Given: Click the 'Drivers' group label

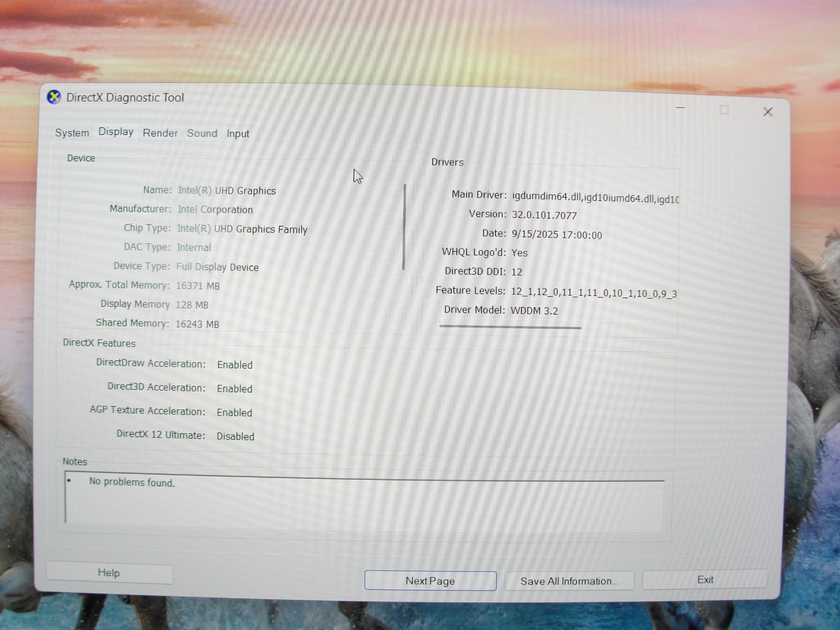Looking at the screenshot, I should point(447,162).
